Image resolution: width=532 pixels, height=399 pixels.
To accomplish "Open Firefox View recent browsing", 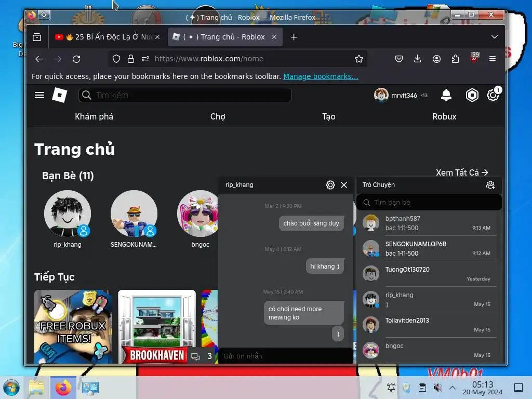I will click(x=37, y=37).
